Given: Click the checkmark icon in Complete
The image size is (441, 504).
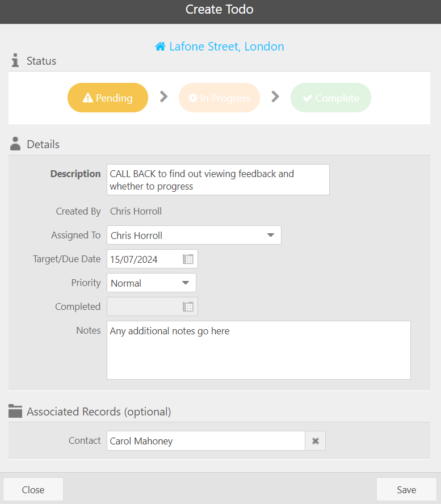Looking at the screenshot, I should point(307,98).
